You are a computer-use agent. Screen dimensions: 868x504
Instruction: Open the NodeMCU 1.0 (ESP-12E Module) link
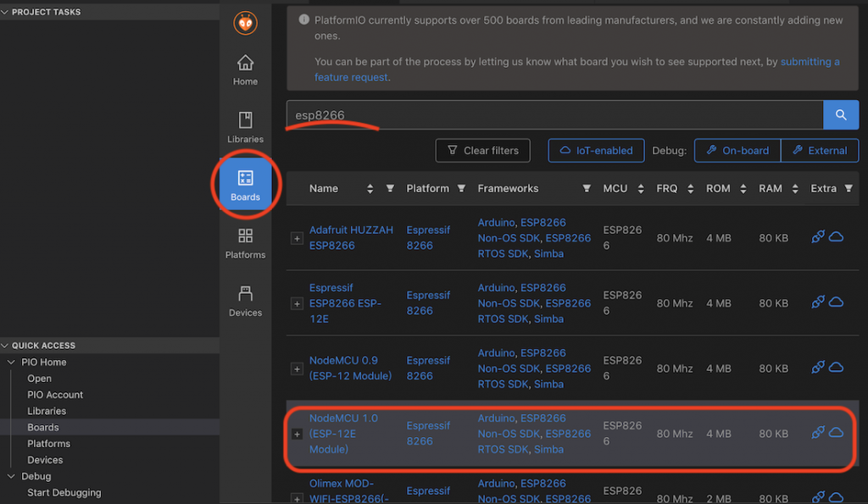[x=343, y=433]
